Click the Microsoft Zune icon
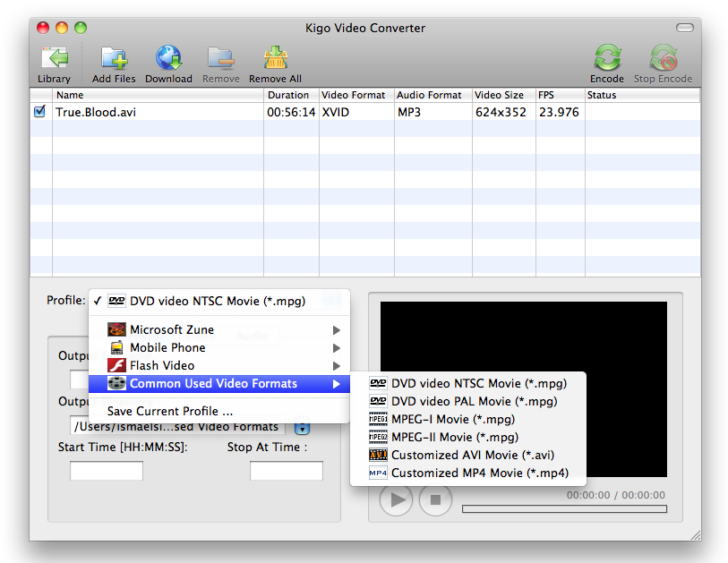 pos(116,329)
